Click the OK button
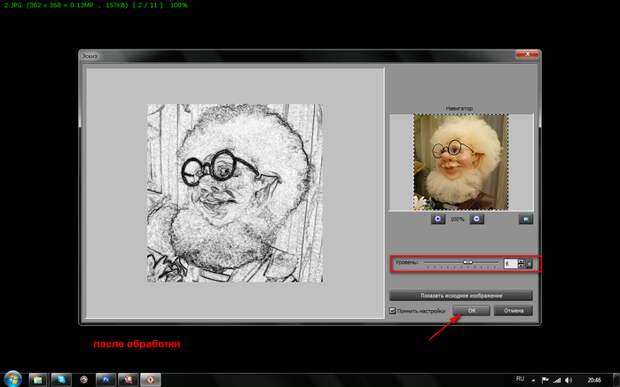Viewport: 620px width, 387px height. tap(471, 311)
